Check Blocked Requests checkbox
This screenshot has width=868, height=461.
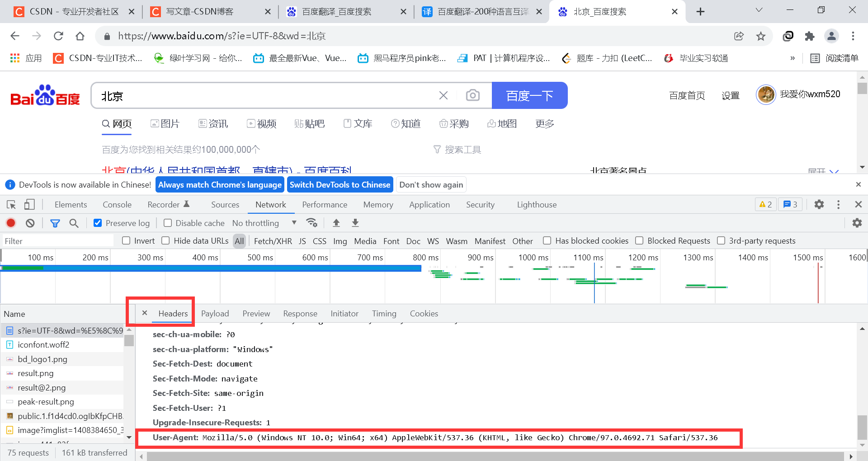click(x=639, y=240)
